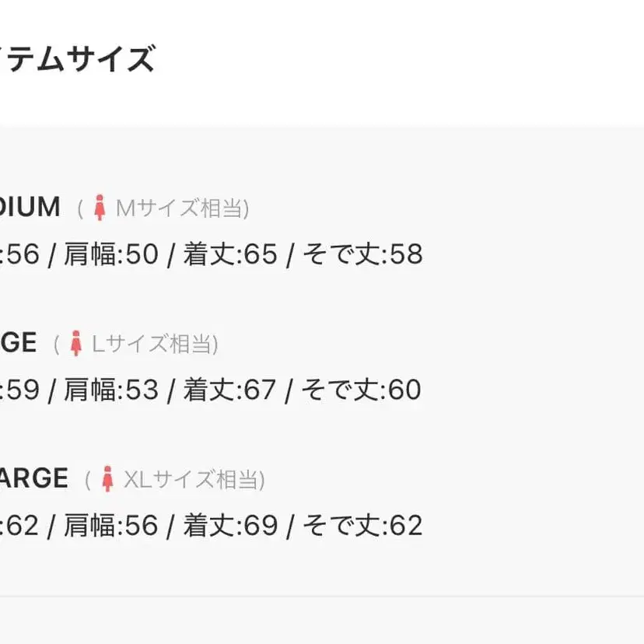
Task: Click the red woman icon beside XLサイズ相当
Action: point(107,479)
